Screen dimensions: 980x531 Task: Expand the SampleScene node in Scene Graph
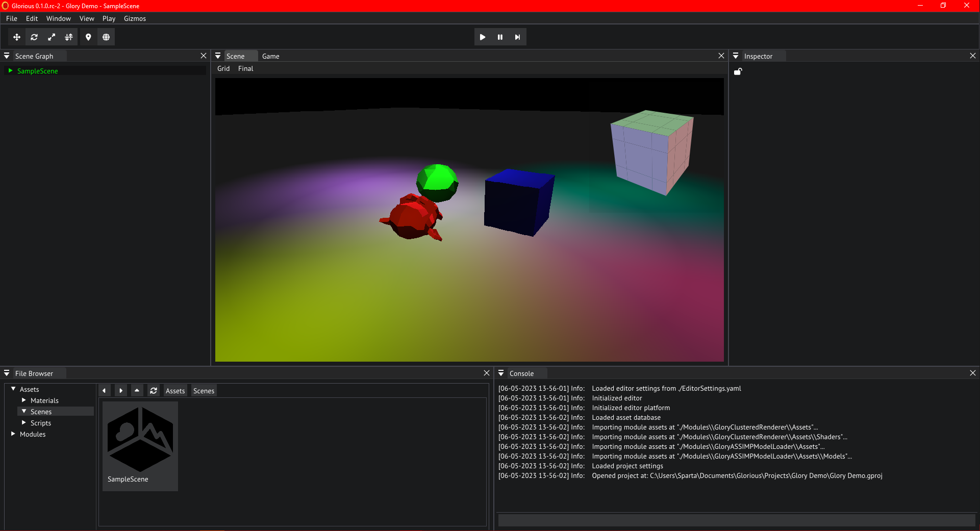click(10, 71)
